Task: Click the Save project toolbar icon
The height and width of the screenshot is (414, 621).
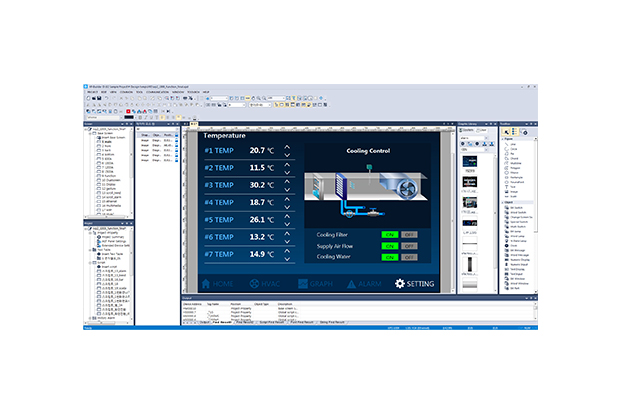Action: tap(99, 98)
